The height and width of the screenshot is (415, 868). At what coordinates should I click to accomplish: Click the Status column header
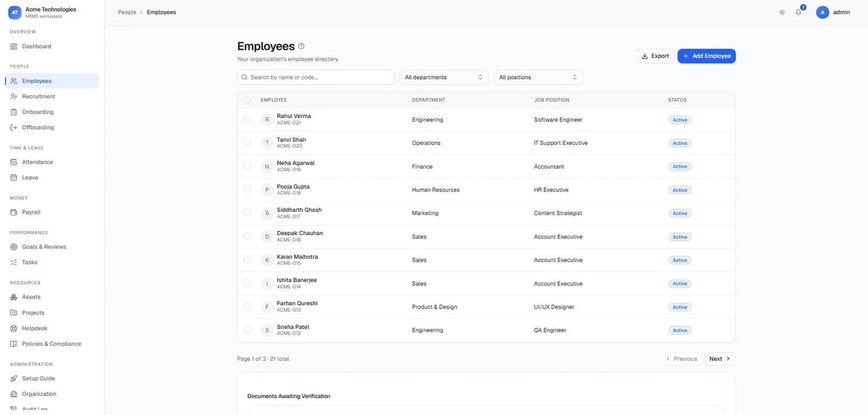677,100
